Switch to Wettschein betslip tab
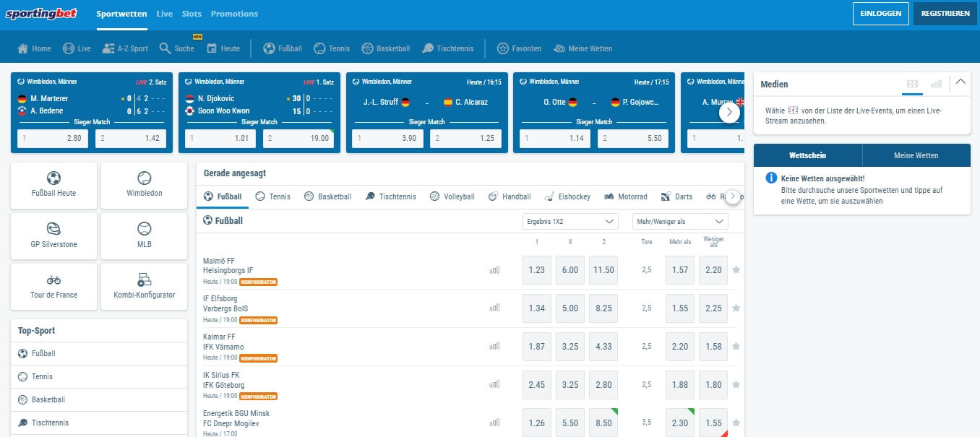Screen dimensions: 980x437 point(808,155)
